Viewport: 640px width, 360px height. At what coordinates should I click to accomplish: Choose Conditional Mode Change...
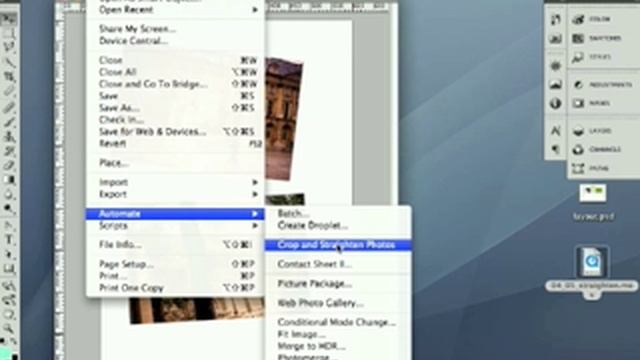tap(338, 322)
